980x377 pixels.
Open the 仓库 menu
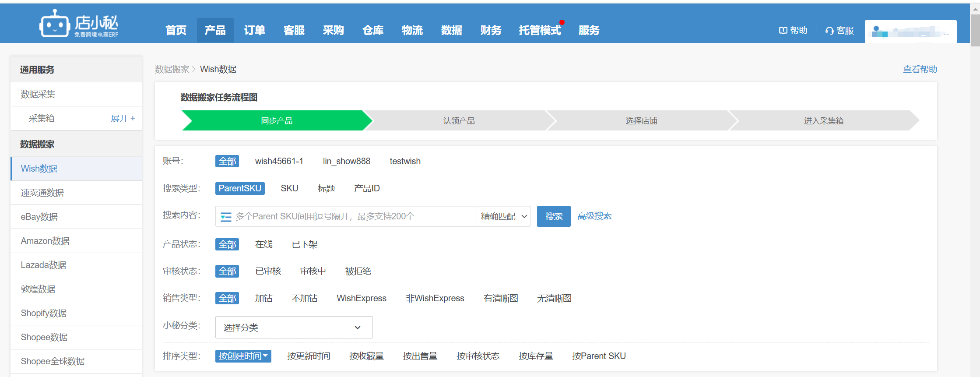372,30
